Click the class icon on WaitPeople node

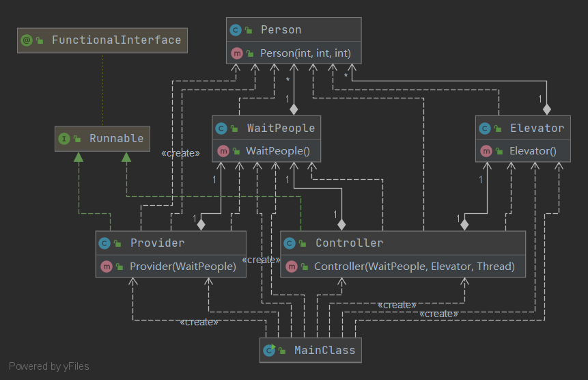[221, 128]
